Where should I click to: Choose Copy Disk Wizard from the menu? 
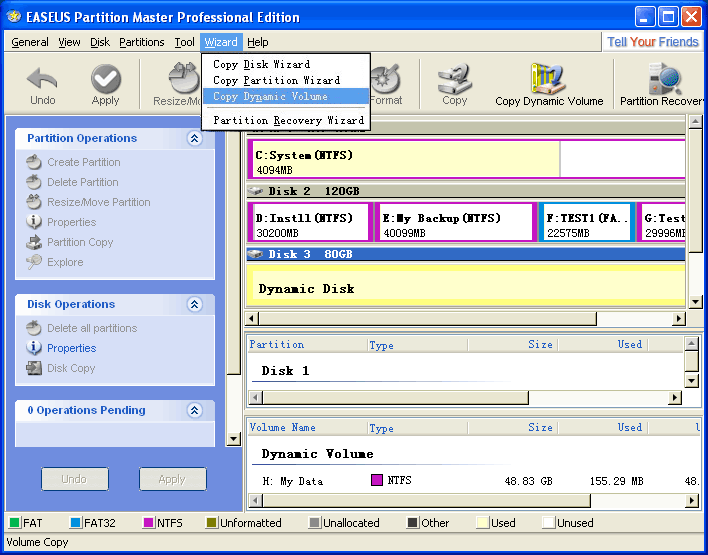click(285, 64)
